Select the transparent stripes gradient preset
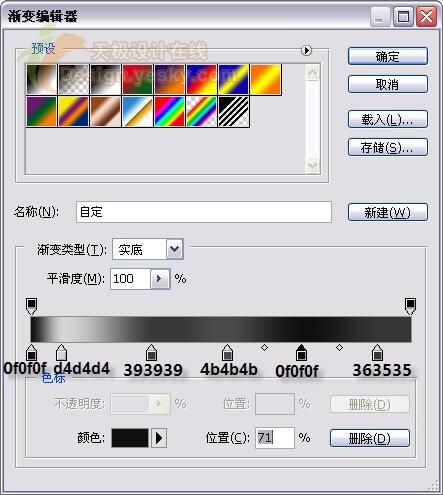 234,112
